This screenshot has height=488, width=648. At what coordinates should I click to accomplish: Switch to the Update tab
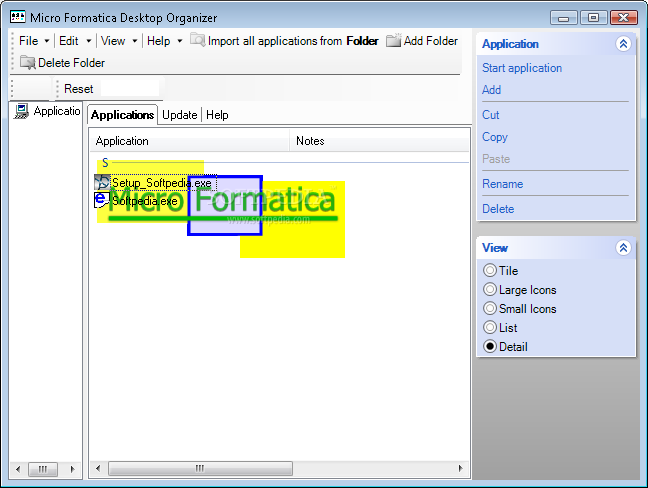(179, 115)
